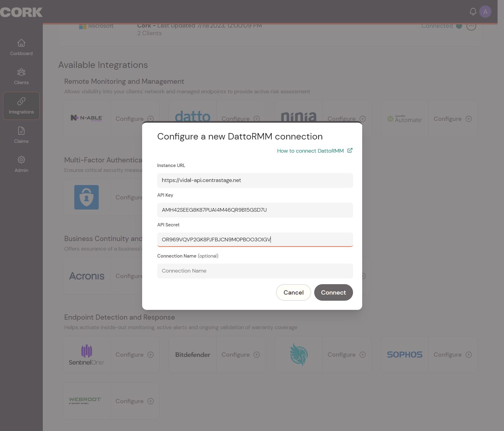
Task: Select Integrations link icon in sidebar
Action: click(x=21, y=101)
